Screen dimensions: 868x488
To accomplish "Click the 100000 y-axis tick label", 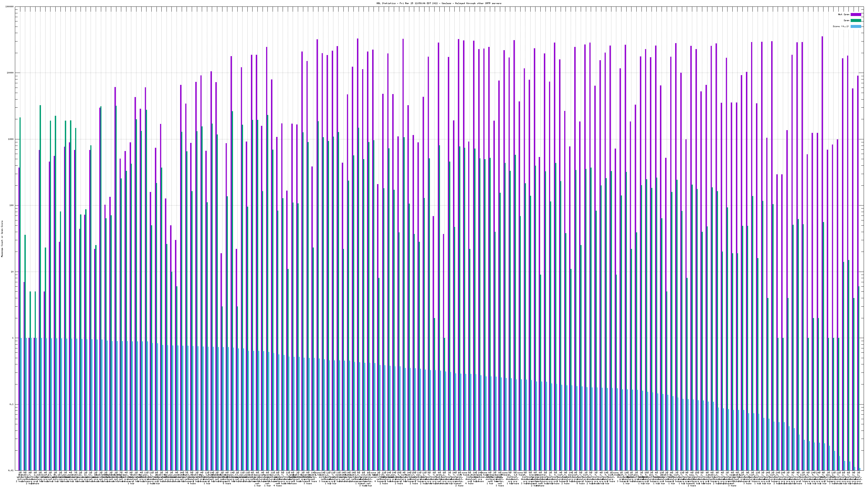I will click(x=10, y=7).
